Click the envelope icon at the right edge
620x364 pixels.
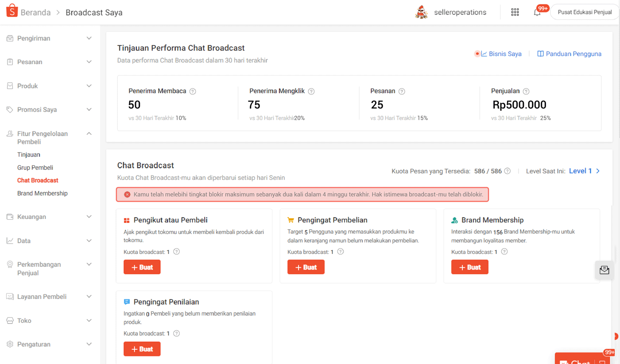pyautogui.click(x=604, y=269)
